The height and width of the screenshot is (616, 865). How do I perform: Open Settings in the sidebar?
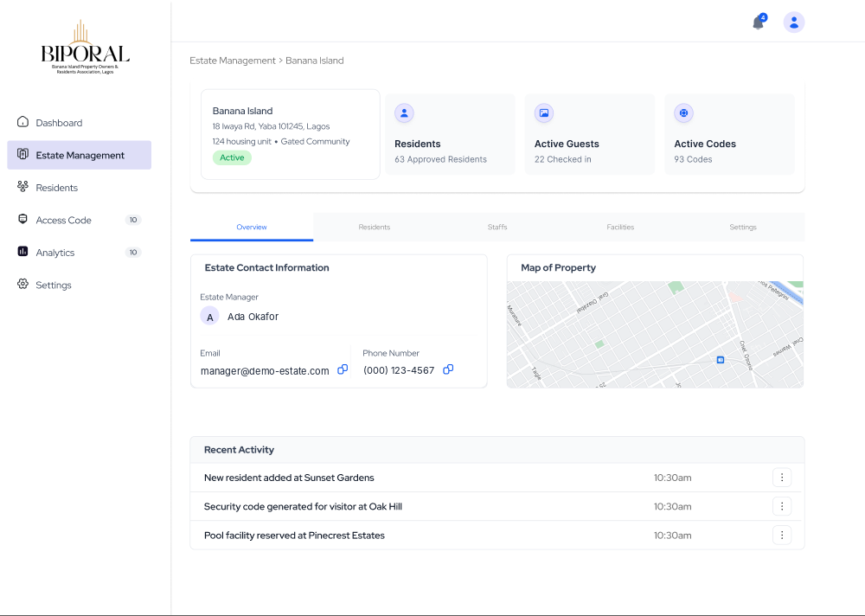[x=80, y=285]
